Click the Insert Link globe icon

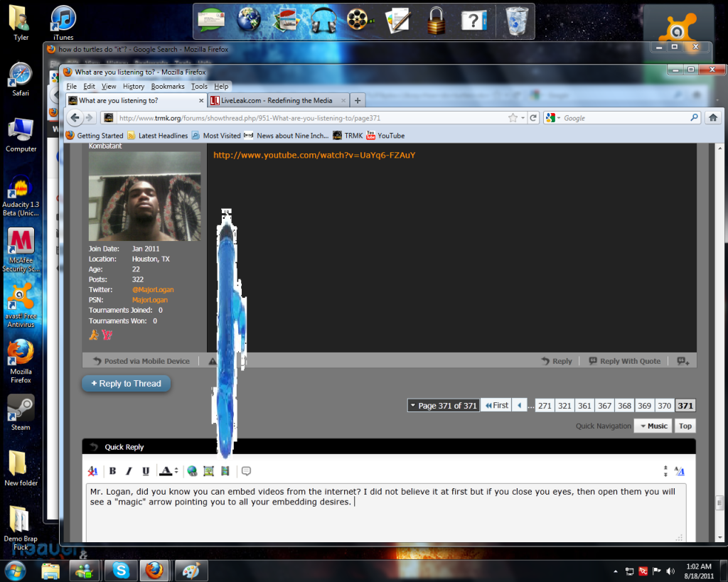pyautogui.click(x=192, y=471)
